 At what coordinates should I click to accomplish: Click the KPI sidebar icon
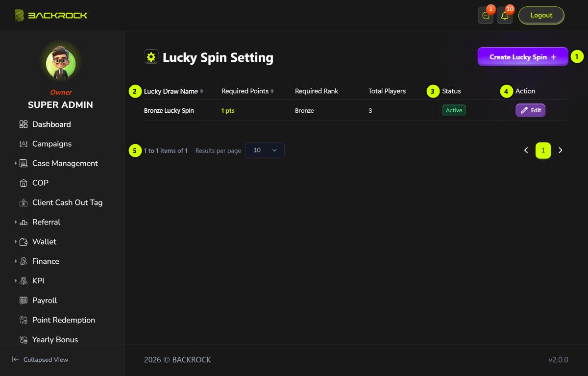[24, 281]
